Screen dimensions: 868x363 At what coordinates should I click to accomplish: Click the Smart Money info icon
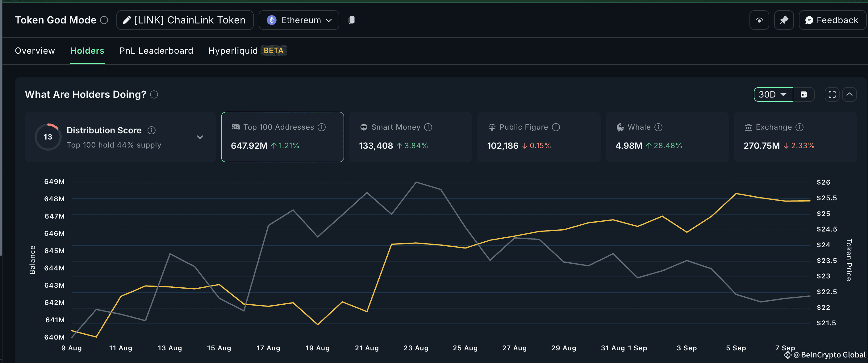click(x=428, y=127)
